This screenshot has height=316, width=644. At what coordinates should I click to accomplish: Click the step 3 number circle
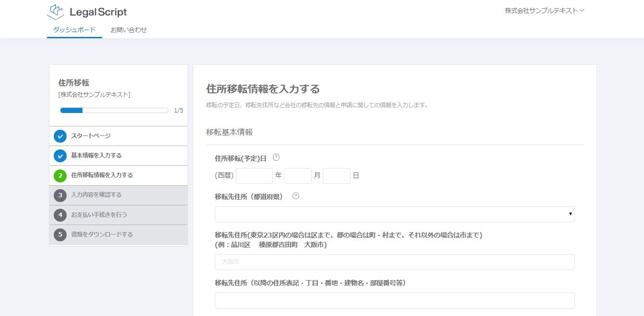[x=60, y=195]
